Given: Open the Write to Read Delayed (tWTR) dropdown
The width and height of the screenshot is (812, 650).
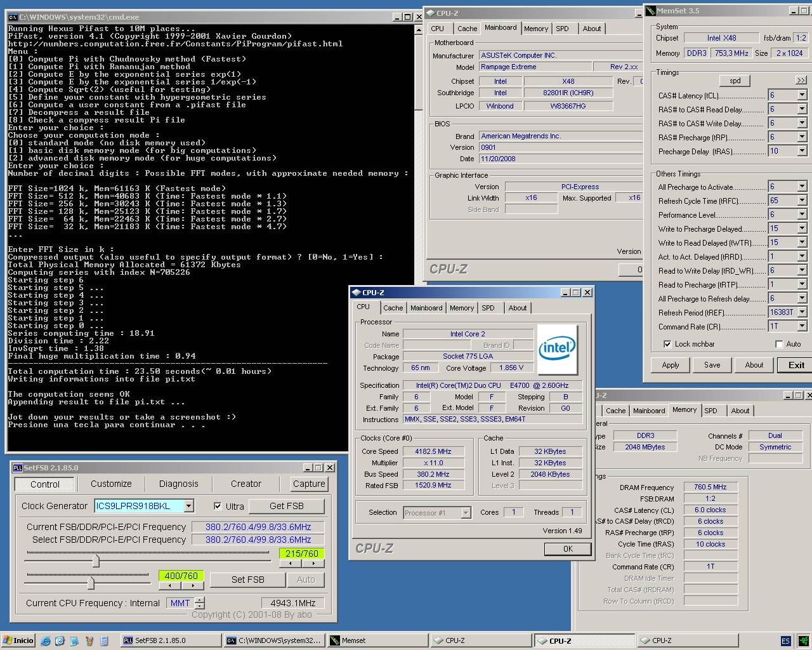Looking at the screenshot, I should [x=802, y=242].
